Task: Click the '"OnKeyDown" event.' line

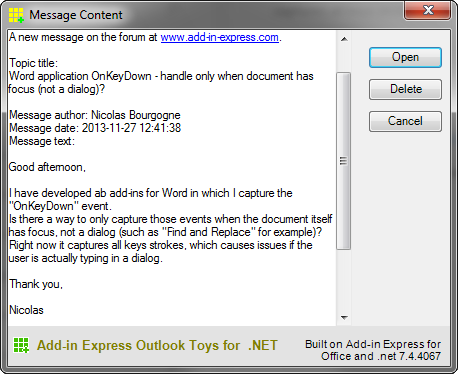Action: pos(60,206)
